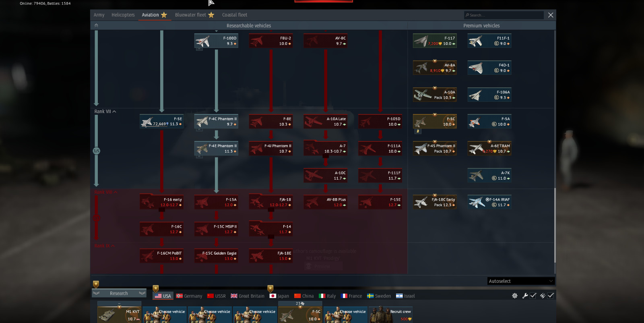Select the F-15C MSIP II card
Image resolution: width=644 pixels, height=323 pixels.
tap(216, 229)
